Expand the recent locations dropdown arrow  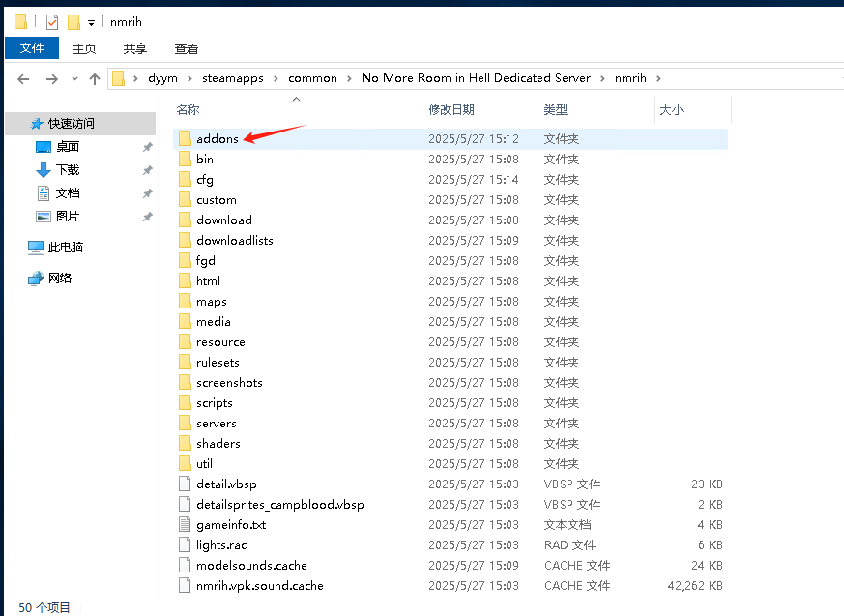pos(73,79)
